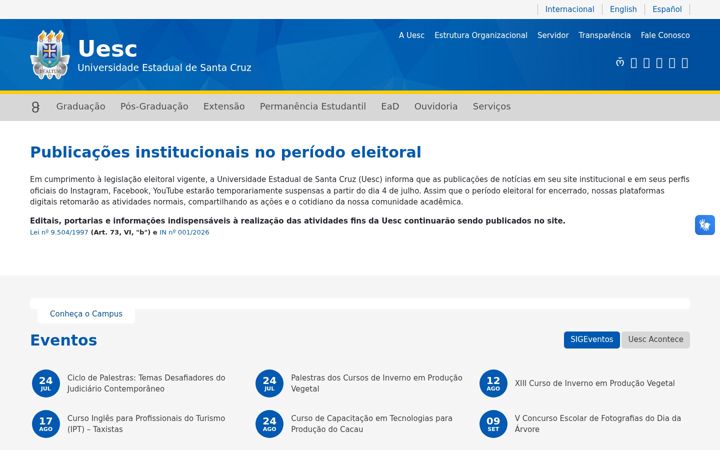Click the 24 JUL badge beside Palestras dos Cursos
This screenshot has height=450, width=720.
point(270,383)
